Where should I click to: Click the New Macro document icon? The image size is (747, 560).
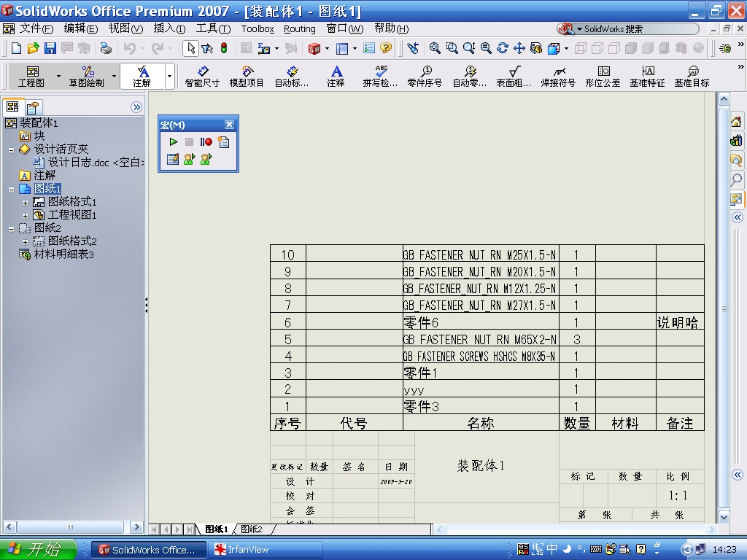pos(223,142)
